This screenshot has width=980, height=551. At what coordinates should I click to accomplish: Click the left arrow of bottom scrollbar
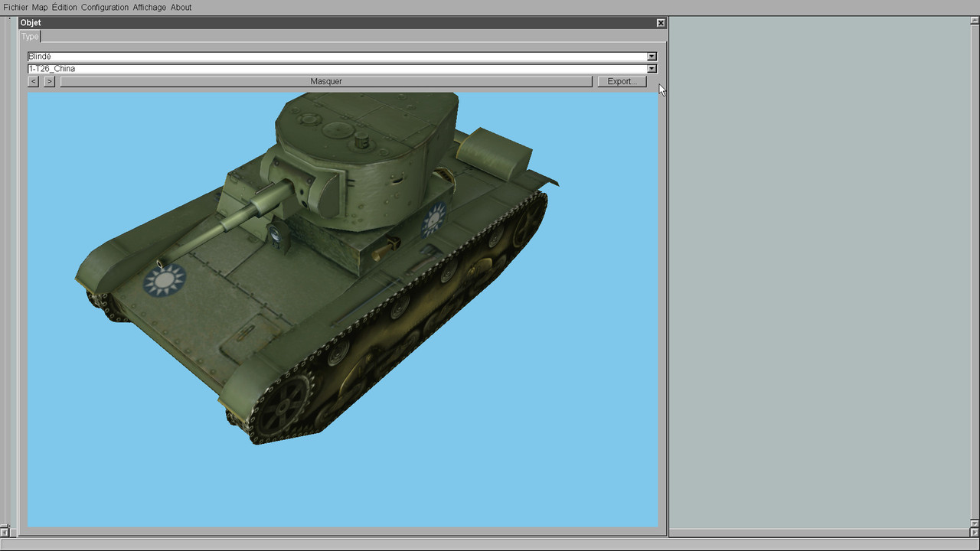pos(4,532)
